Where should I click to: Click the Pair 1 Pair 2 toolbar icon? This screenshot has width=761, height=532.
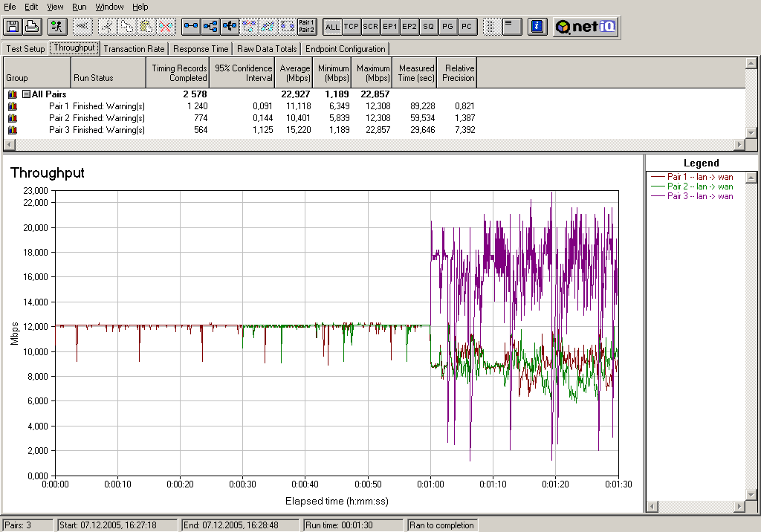pyautogui.click(x=306, y=27)
